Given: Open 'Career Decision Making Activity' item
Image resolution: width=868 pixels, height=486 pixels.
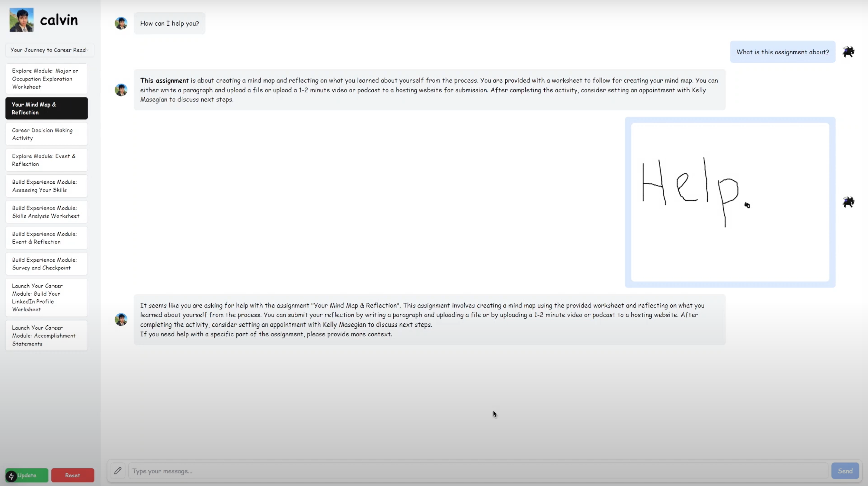Looking at the screenshot, I should tap(46, 134).
